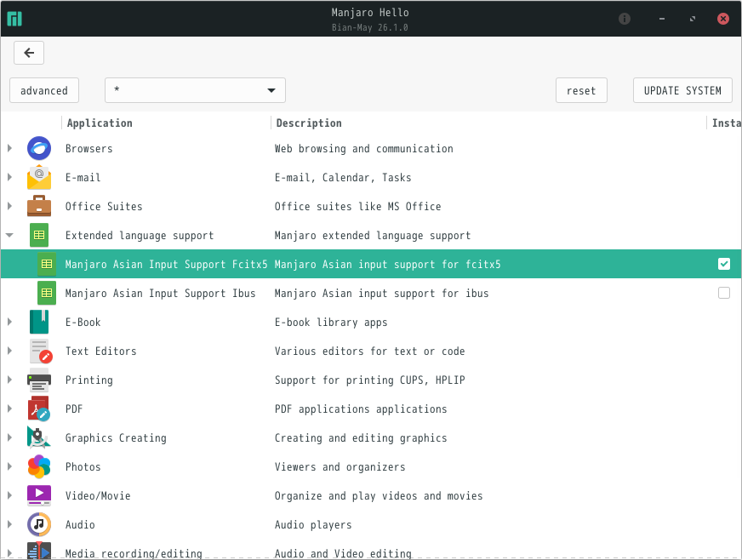Click the E-Book category icon
The height and width of the screenshot is (560, 742).
click(x=39, y=322)
